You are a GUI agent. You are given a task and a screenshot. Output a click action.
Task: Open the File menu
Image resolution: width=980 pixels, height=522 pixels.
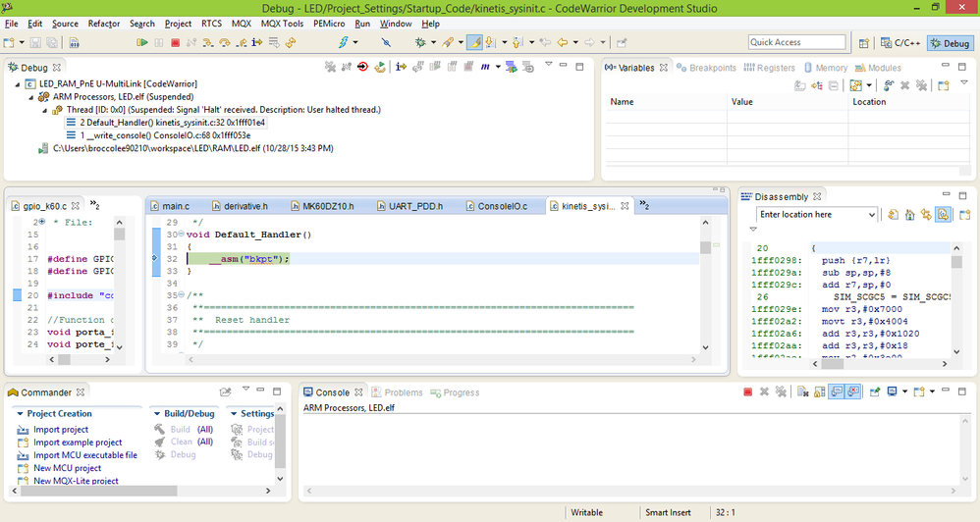pos(11,24)
